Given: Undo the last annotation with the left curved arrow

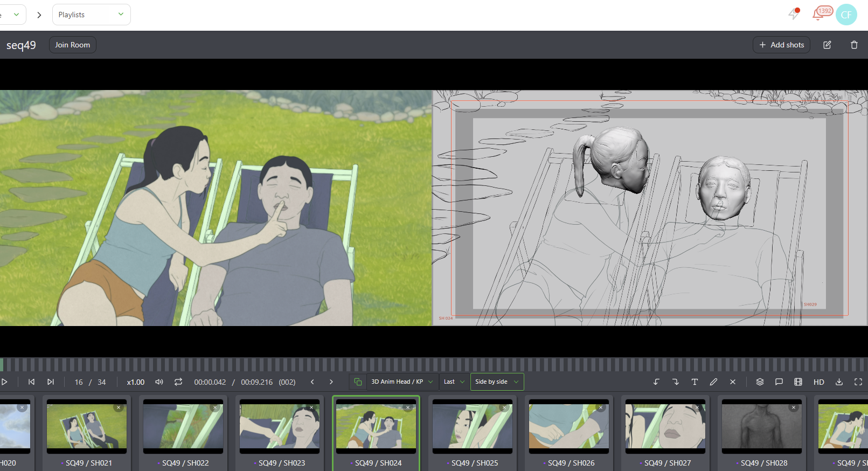Looking at the screenshot, I should [656, 382].
